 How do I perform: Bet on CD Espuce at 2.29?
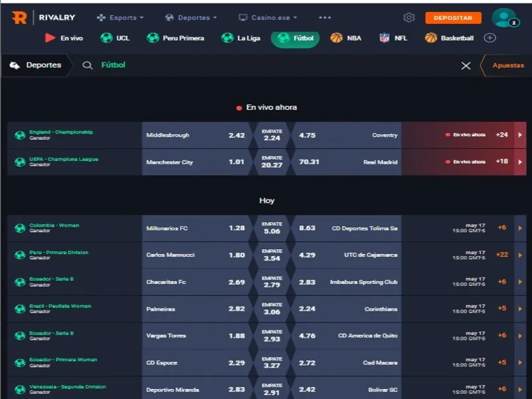point(196,362)
